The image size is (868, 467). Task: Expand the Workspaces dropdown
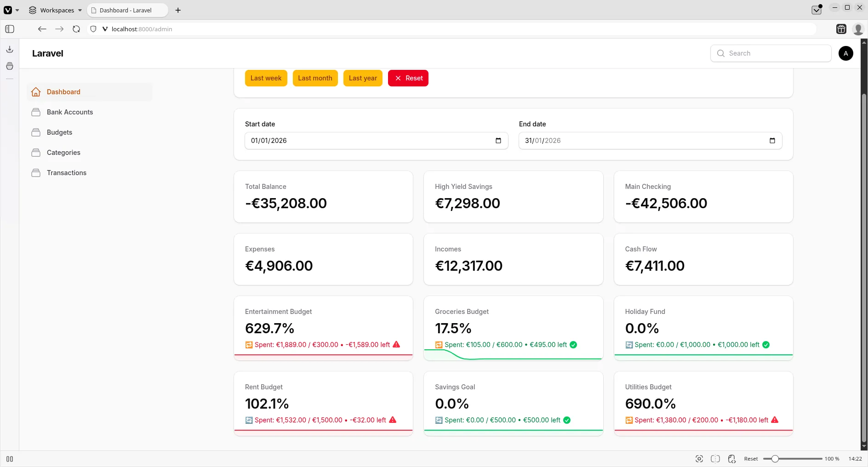click(55, 10)
